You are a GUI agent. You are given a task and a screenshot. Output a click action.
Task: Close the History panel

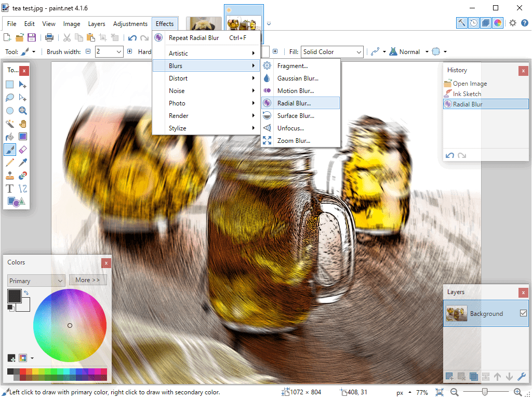coord(523,71)
